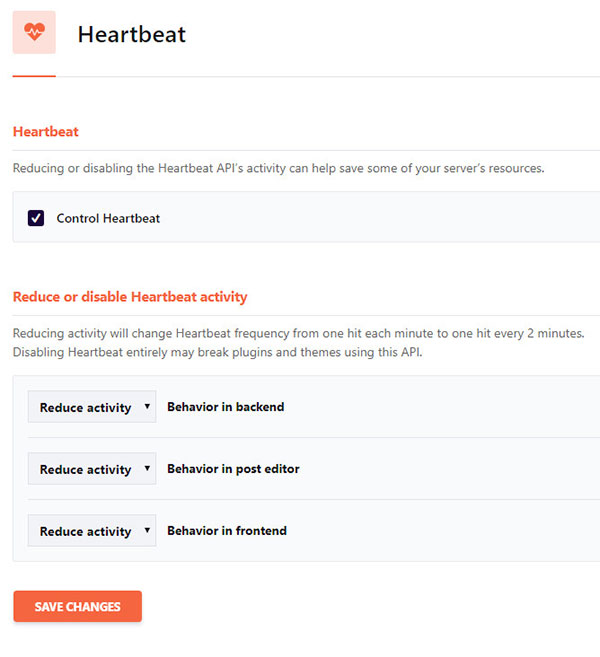Click the orange Heartbeat section heading
The height and width of the screenshot is (657, 600).
(x=45, y=131)
